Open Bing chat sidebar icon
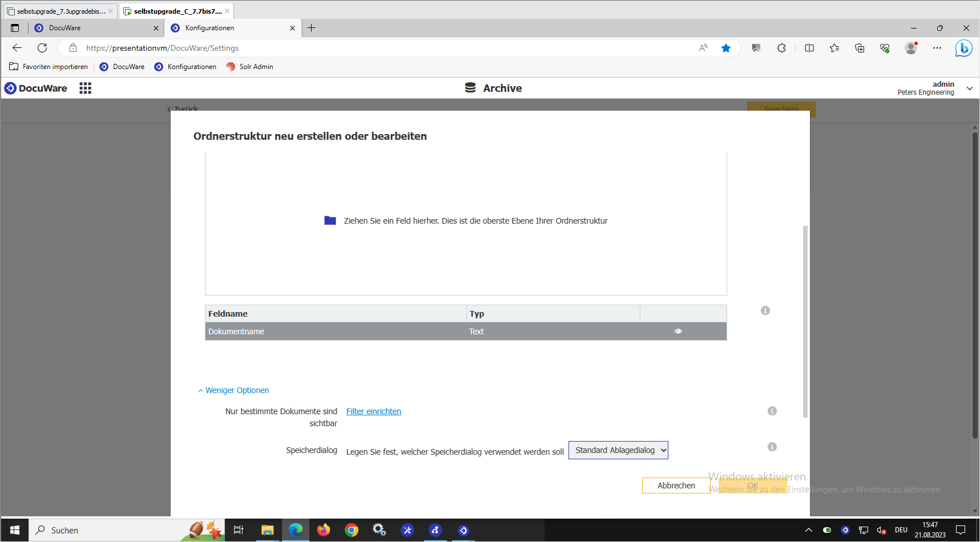The image size is (980, 542). click(963, 48)
